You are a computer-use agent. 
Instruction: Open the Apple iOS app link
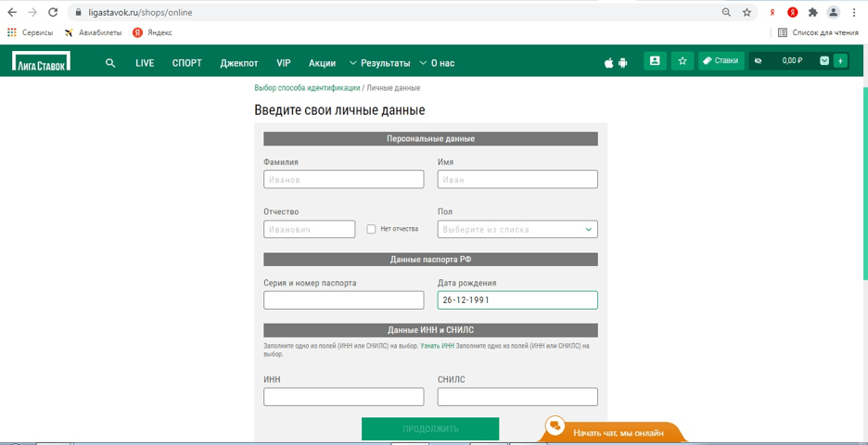point(609,63)
